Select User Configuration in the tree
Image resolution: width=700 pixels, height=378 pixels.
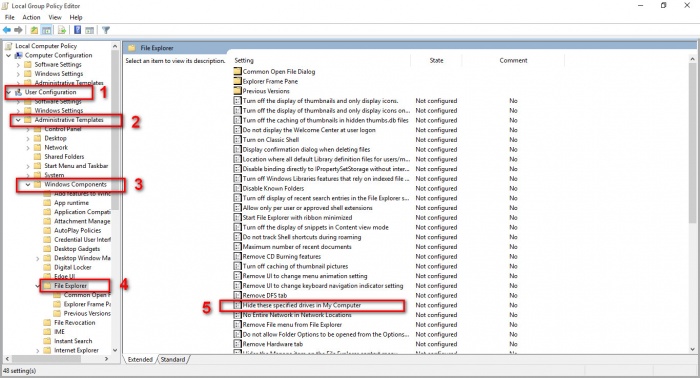click(50, 92)
